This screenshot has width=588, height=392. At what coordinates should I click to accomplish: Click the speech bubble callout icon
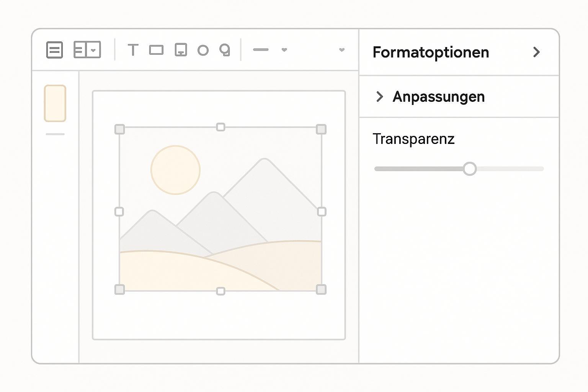[225, 50]
